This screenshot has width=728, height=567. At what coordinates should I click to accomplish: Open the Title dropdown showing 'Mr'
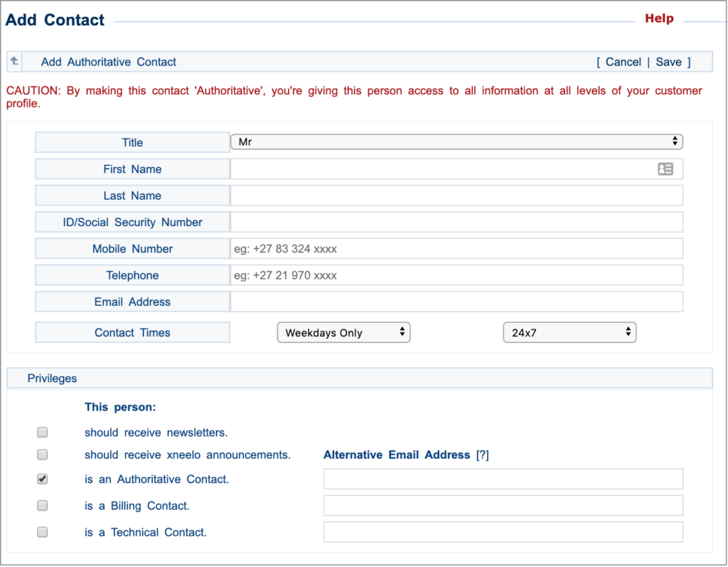click(x=456, y=142)
